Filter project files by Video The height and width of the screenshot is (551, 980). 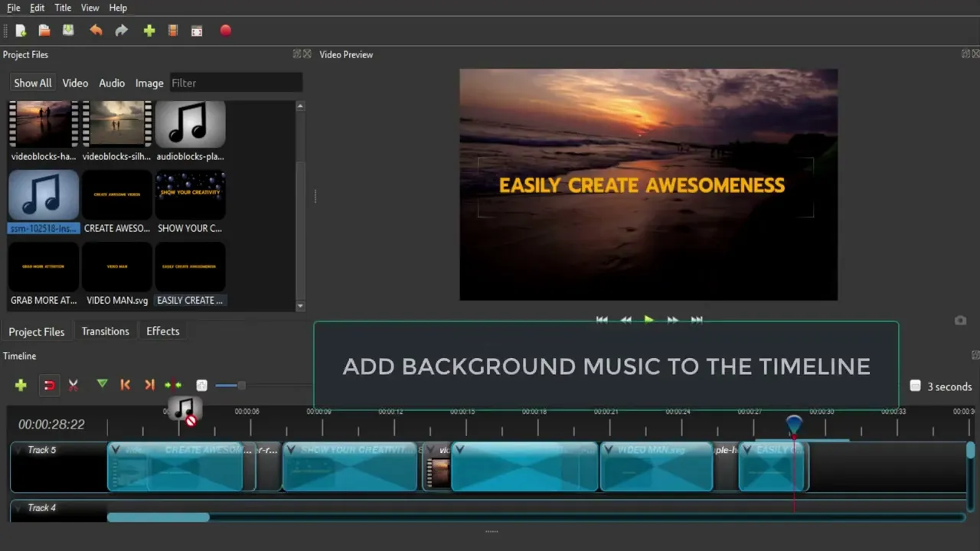coord(75,83)
